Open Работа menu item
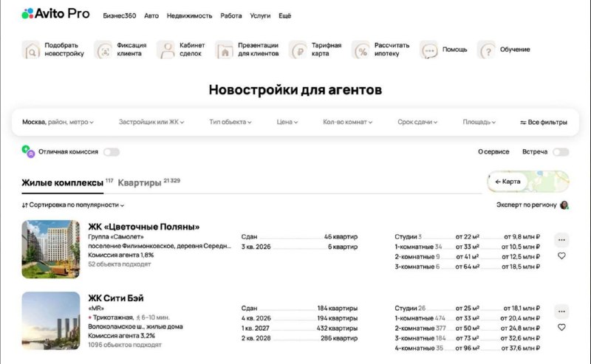591x364 pixels. (x=231, y=16)
